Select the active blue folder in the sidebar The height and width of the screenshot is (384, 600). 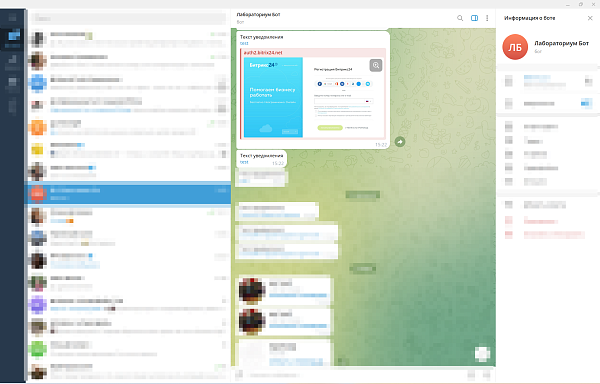(x=12, y=39)
